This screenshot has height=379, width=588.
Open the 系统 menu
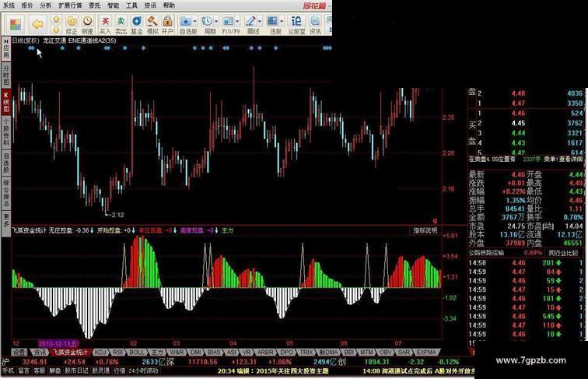coord(9,5)
